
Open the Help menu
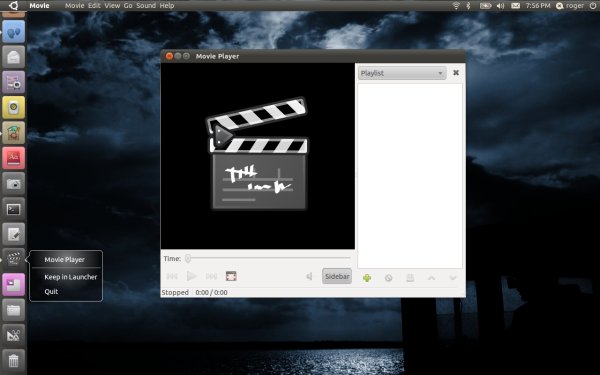[x=167, y=6]
